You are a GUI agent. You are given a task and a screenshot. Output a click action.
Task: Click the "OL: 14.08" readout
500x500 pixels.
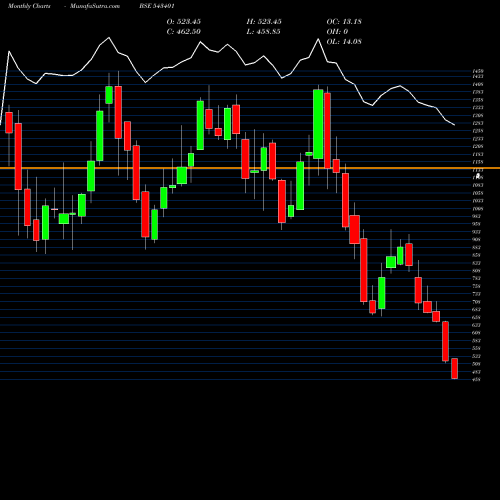[x=344, y=42]
